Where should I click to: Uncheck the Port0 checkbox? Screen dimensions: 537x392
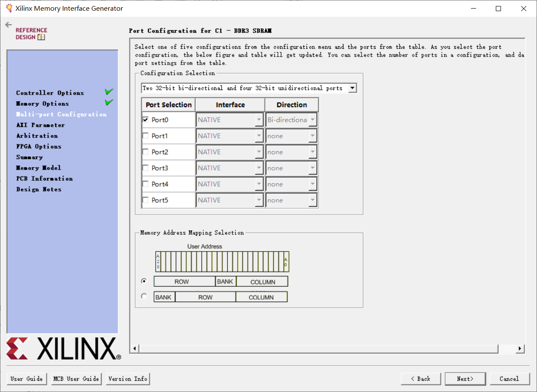[x=145, y=120]
